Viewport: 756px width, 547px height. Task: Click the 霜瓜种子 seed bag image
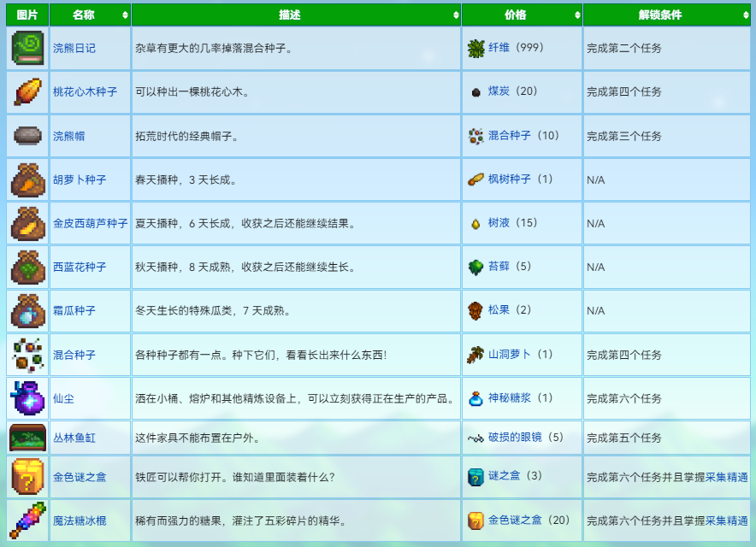(27, 311)
